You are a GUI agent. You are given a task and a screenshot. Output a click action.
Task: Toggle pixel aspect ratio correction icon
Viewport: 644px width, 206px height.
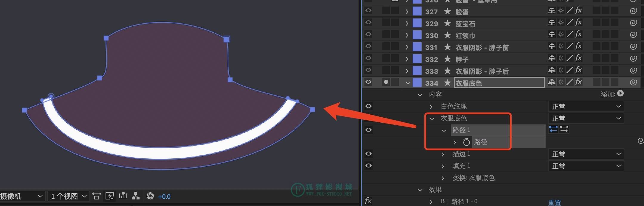click(96, 196)
